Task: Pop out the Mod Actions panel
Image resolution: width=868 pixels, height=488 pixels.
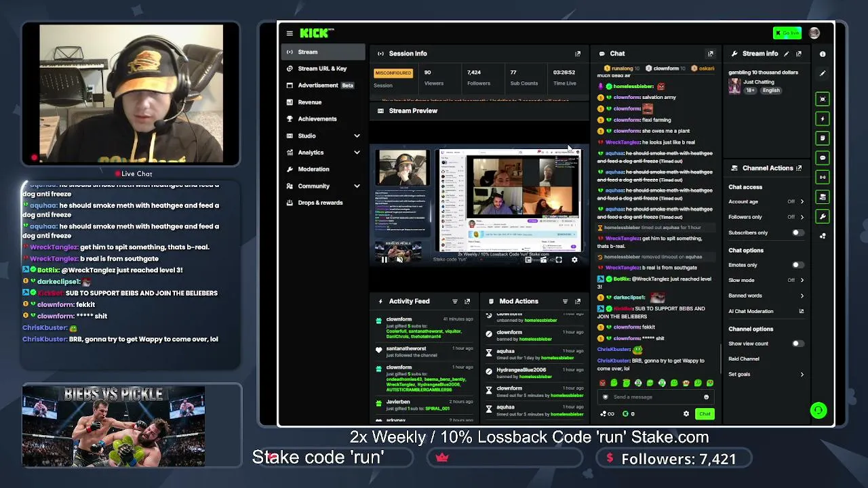Action: (x=578, y=302)
